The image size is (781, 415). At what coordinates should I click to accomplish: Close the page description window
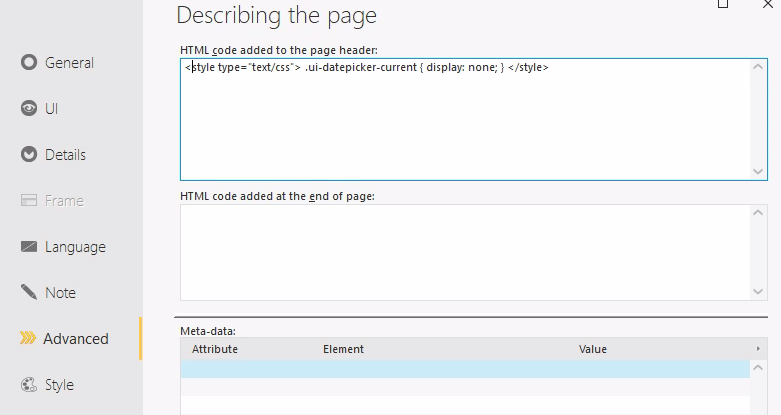click(767, 5)
